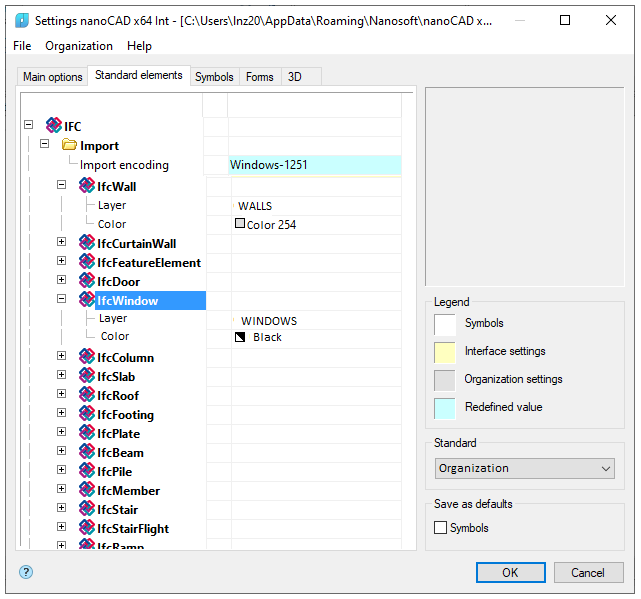Expand the IfcPlate node
This screenshot has height=599, width=641.
[x=61, y=432]
